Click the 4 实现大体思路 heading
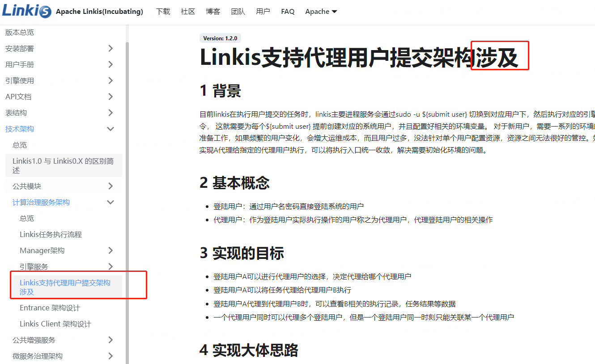The image size is (595, 364). 249,350
